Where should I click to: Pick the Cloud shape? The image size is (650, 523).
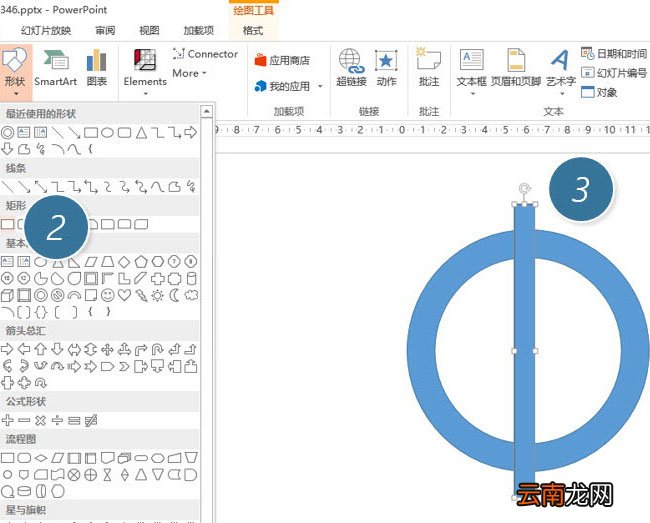tap(191, 295)
